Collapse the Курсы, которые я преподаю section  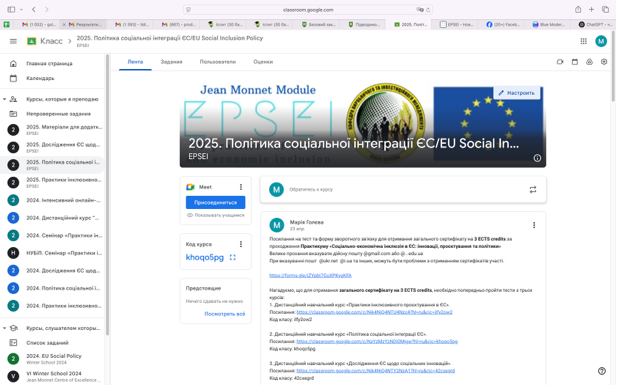tap(4, 99)
